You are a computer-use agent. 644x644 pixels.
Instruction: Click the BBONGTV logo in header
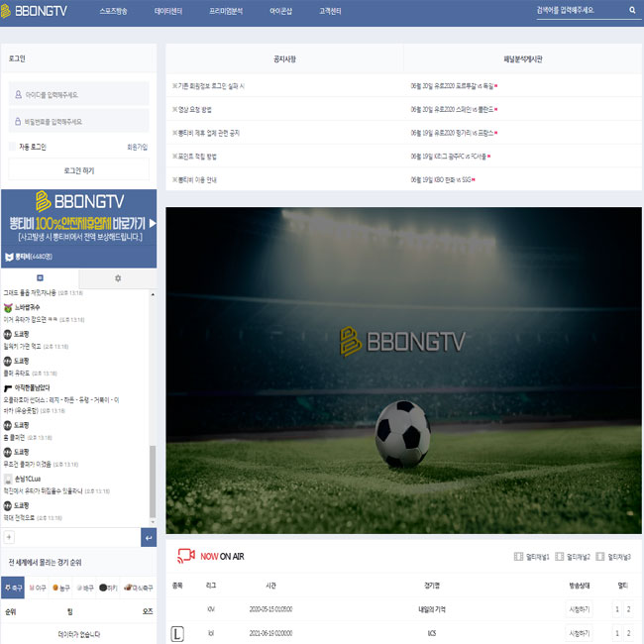[x=34, y=11]
